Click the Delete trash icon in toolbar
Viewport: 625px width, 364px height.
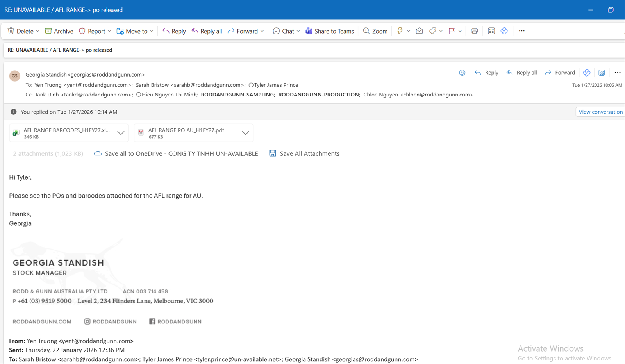coord(11,31)
